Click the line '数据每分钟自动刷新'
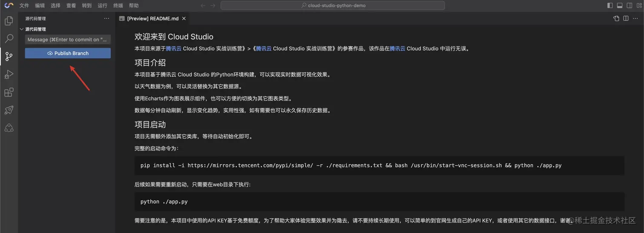Screen dimensions: 644x233 tap(233, 111)
